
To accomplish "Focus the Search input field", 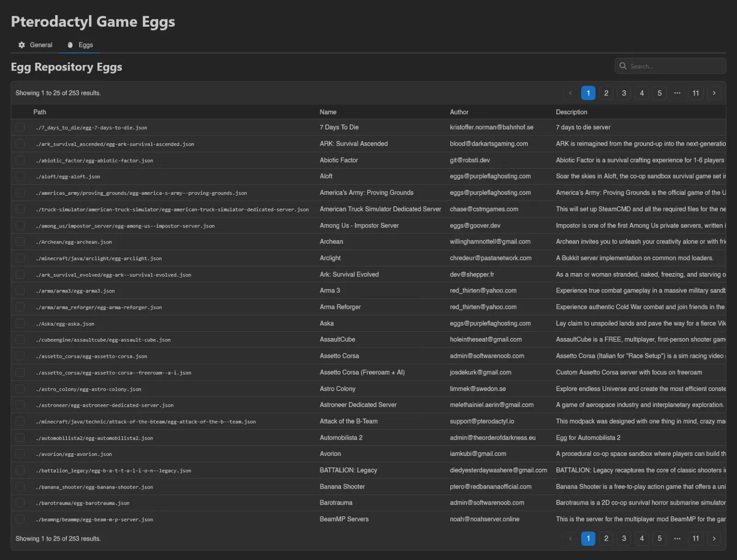I will click(670, 66).
